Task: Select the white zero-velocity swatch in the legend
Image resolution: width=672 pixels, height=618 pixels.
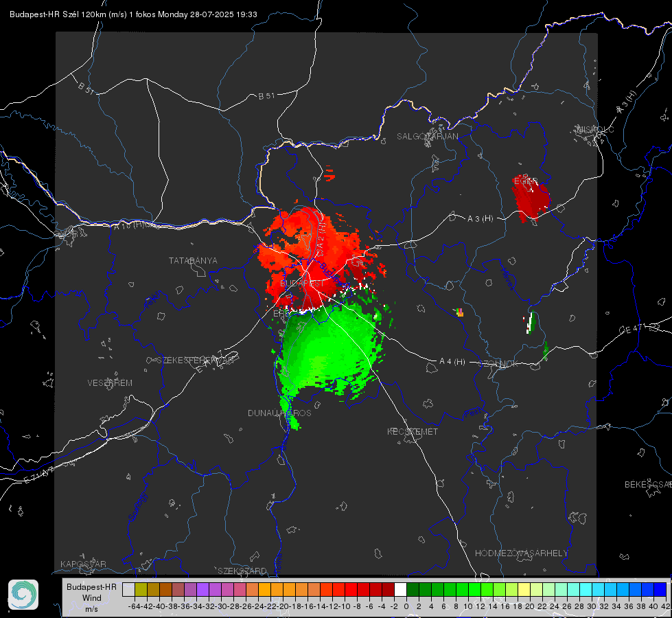Action: 400,589
